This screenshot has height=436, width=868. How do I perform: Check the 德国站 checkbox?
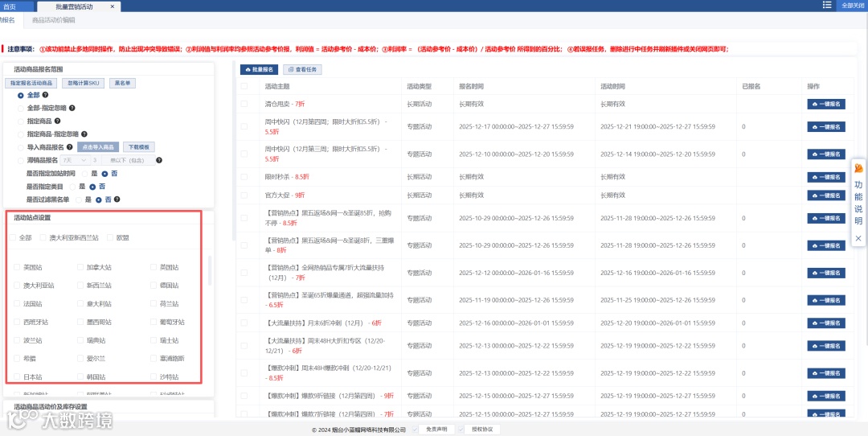[154, 286]
